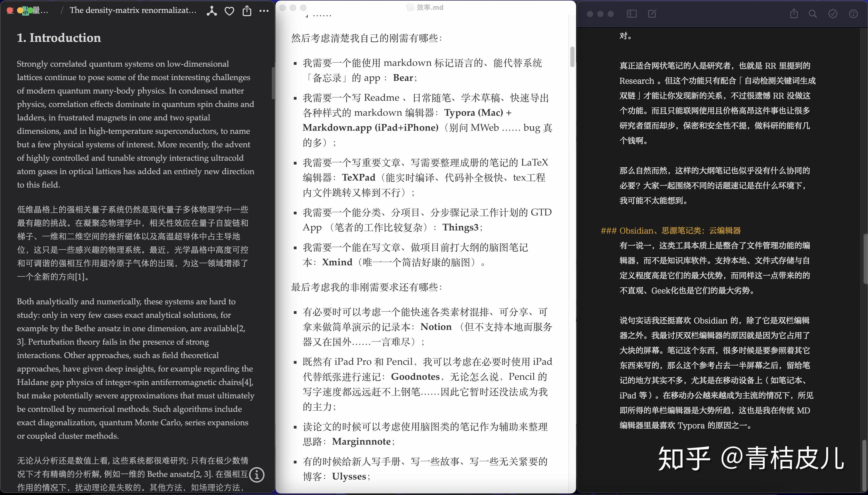The height and width of the screenshot is (495, 868).
Task: Click the line '然后考虑清楚我自己的刚需有哪些' in middle window
Action: pyautogui.click(x=367, y=38)
